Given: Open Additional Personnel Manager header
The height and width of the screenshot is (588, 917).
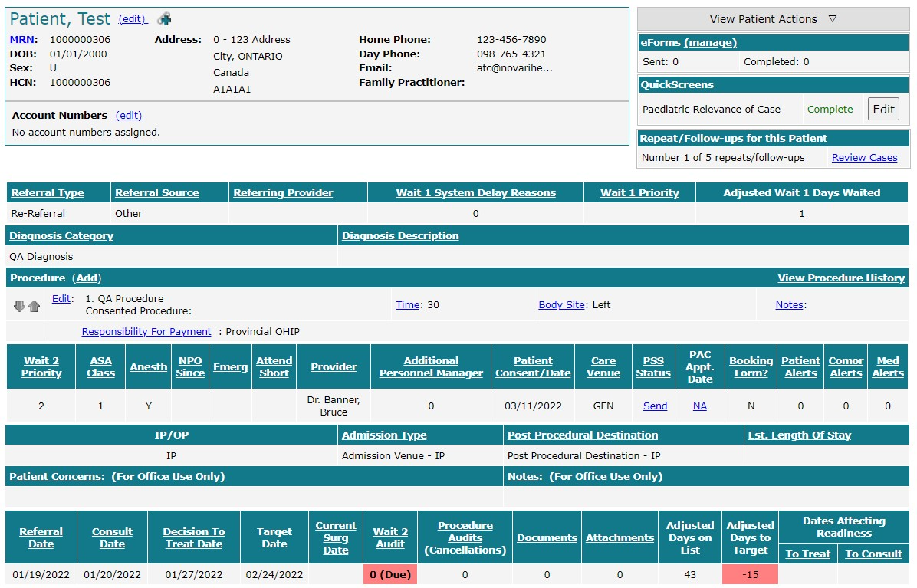Looking at the screenshot, I should click(x=431, y=367).
